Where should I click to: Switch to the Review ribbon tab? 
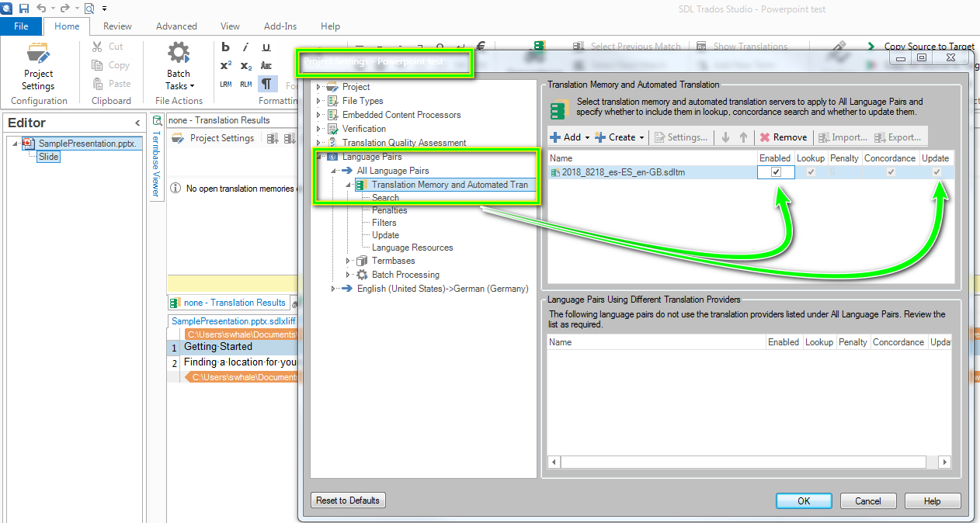[117, 26]
